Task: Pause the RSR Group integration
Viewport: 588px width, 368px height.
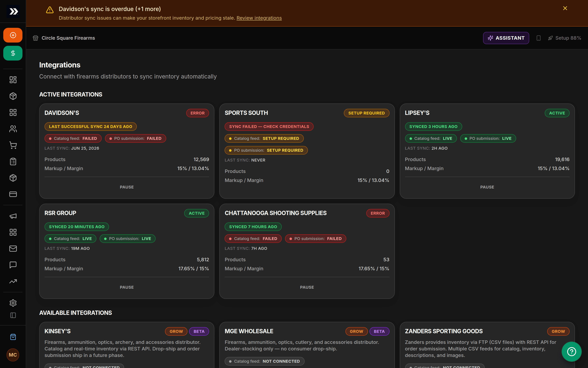Action: pyautogui.click(x=127, y=287)
